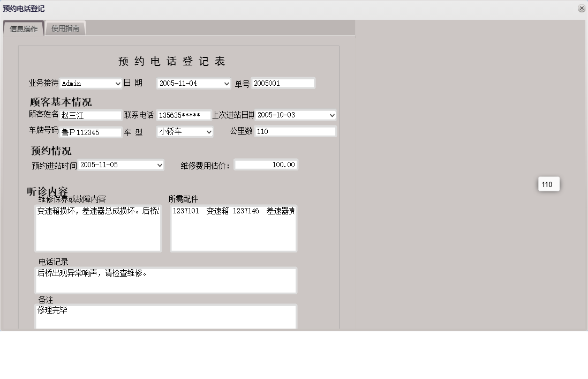Close the 预约电话登记 dialog
Screen dimensions: 588x379
point(582,8)
